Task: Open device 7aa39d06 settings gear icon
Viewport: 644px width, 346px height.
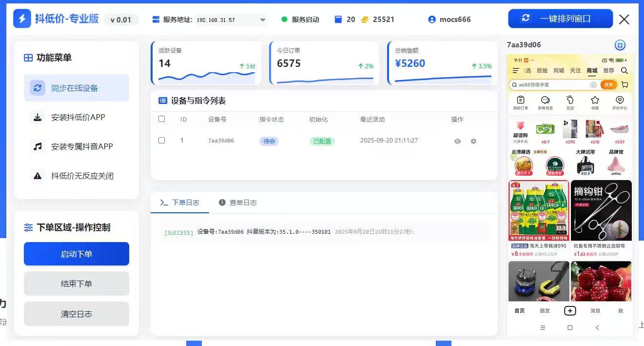Action: 473,141
